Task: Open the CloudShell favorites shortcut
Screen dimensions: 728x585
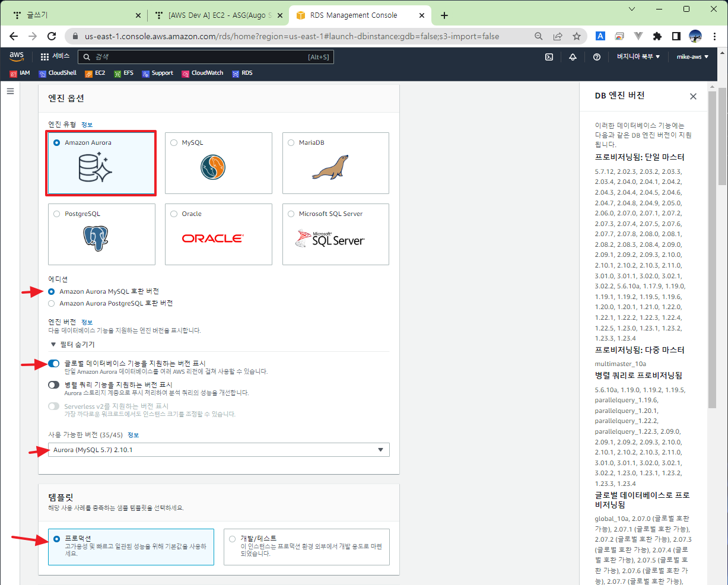Action: [58, 73]
